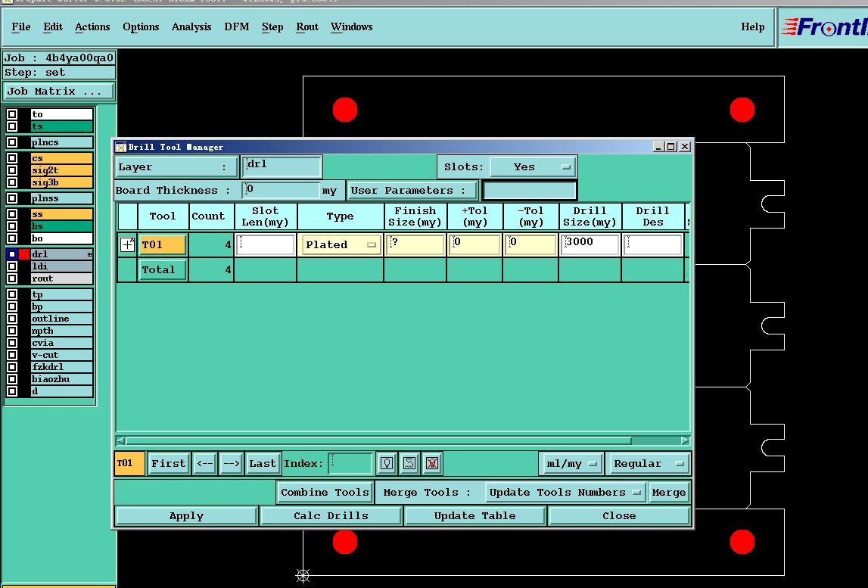Click scrollbar right arrow in tool table
The width and height of the screenshot is (868, 588).
coord(686,440)
